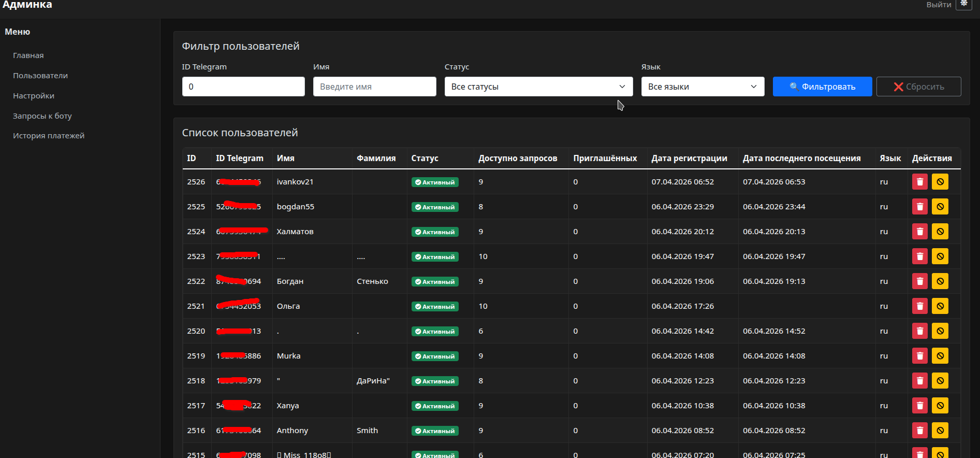
Task: Block user bogdan55 with the yellow ban icon
Action: pos(940,207)
